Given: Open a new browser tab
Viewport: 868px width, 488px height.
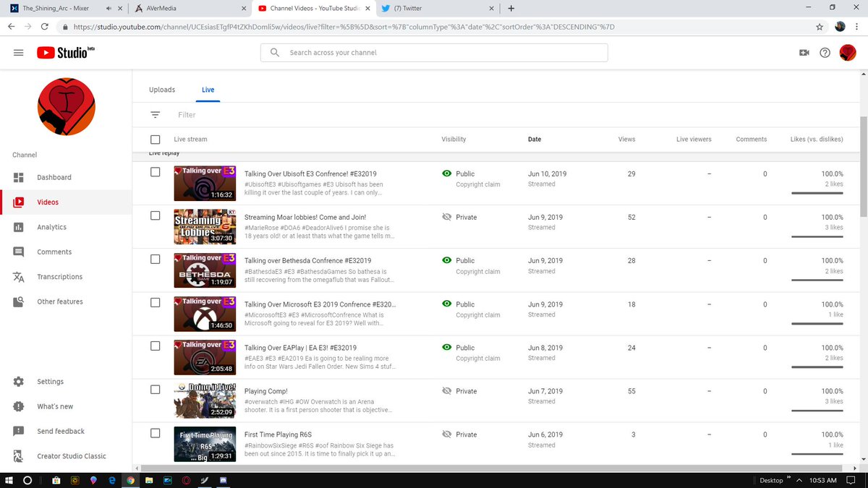Looking at the screenshot, I should tap(511, 9).
